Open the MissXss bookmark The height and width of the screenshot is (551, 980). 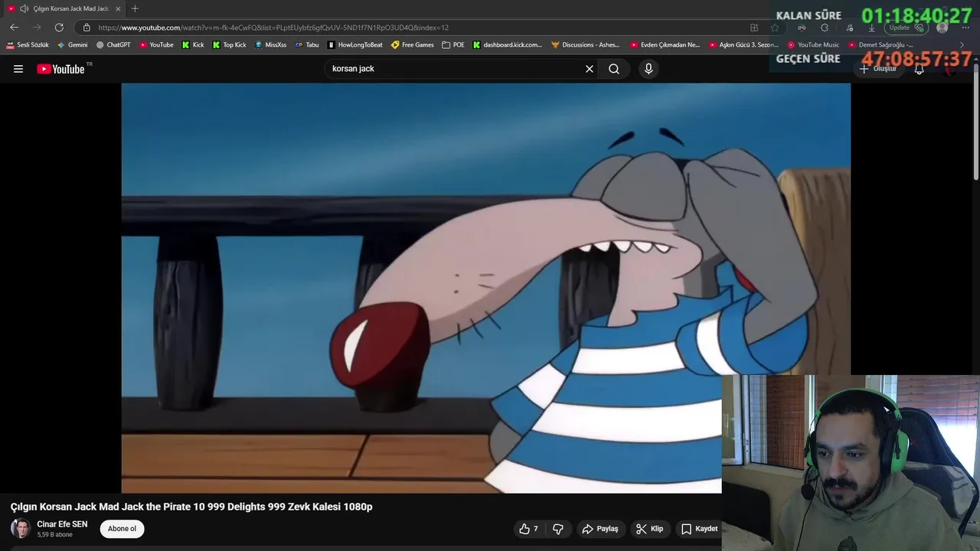(x=270, y=45)
